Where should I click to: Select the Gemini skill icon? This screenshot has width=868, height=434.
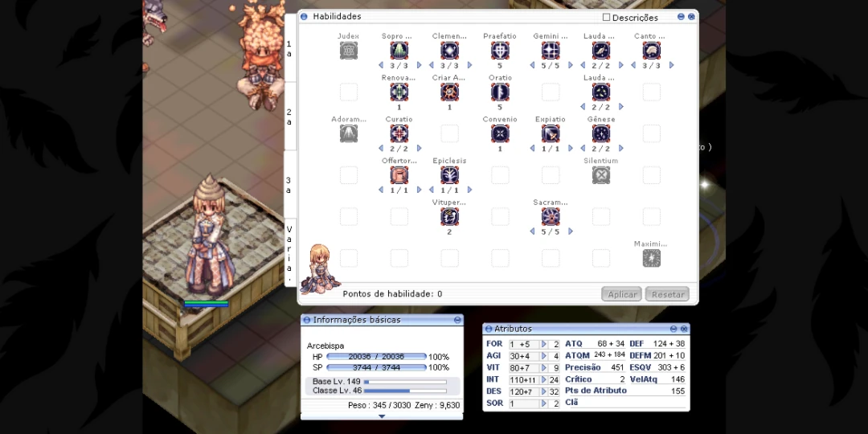coord(551,51)
